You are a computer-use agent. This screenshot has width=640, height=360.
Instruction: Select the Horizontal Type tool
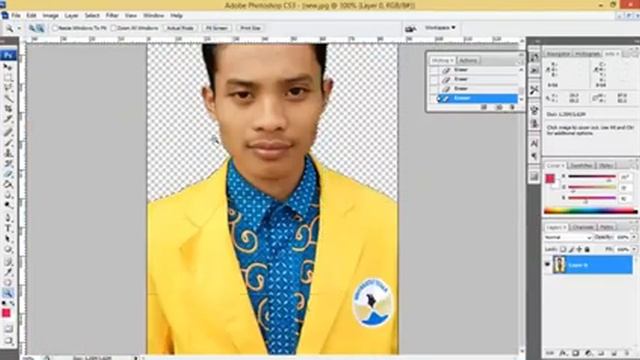tap(7, 229)
